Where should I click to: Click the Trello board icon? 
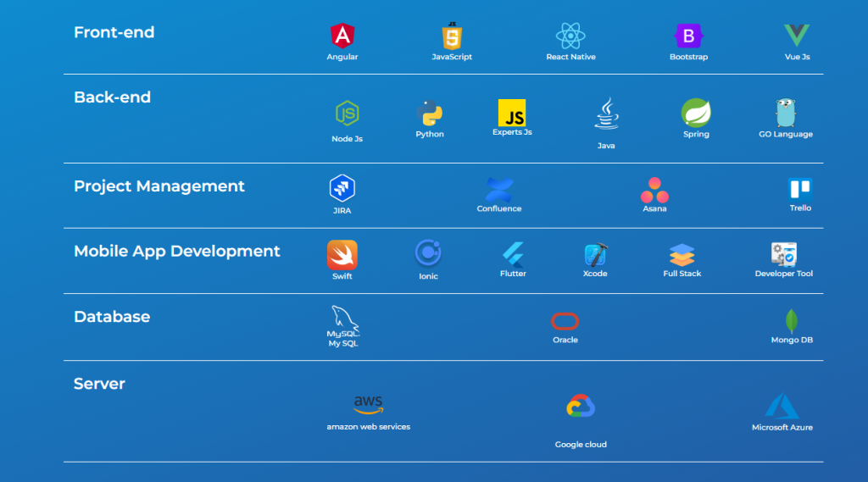point(800,189)
